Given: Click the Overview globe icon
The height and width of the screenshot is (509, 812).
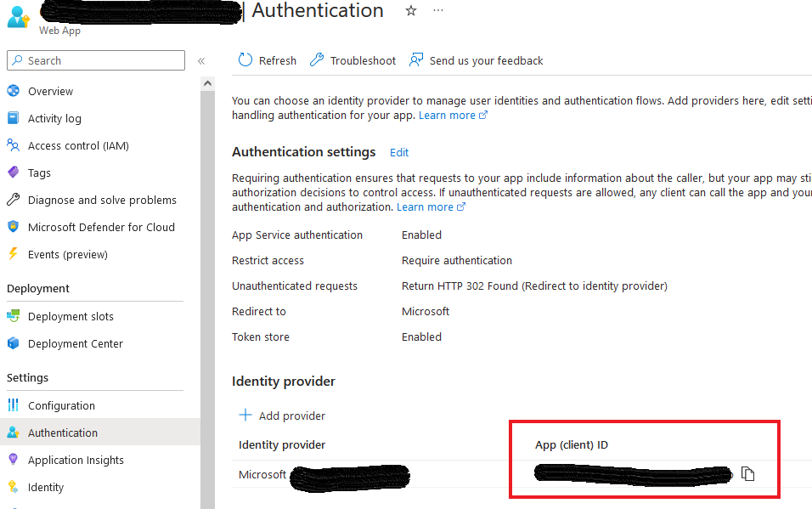Looking at the screenshot, I should 14,91.
